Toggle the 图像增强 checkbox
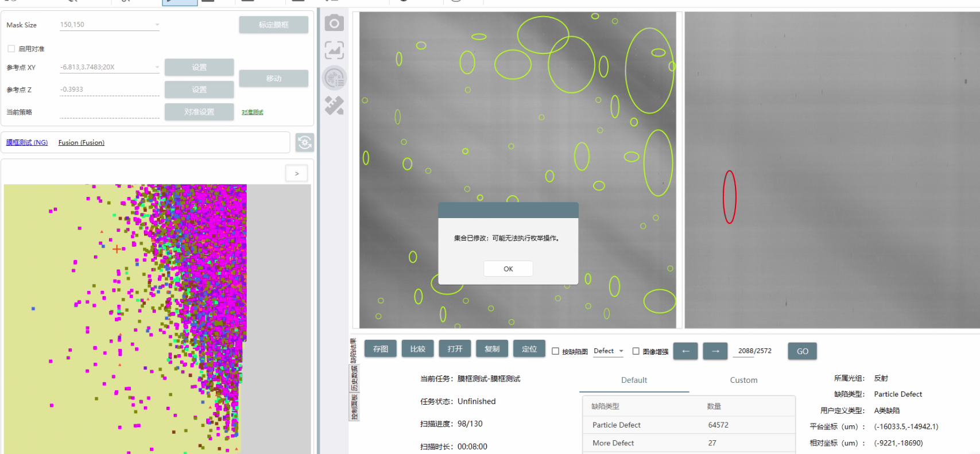The width and height of the screenshot is (980, 454). coord(636,351)
